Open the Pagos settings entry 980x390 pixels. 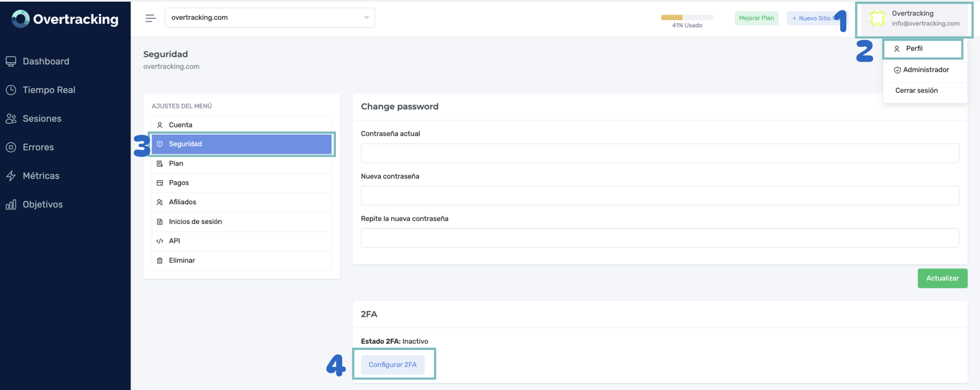tap(242, 183)
